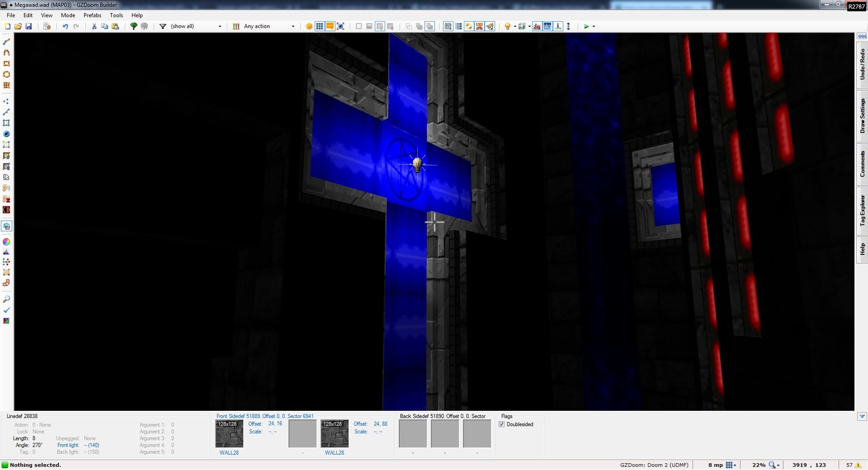This screenshot has width=868, height=470.
Task: Switch to Sectors mode in sidebar
Action: (7, 123)
